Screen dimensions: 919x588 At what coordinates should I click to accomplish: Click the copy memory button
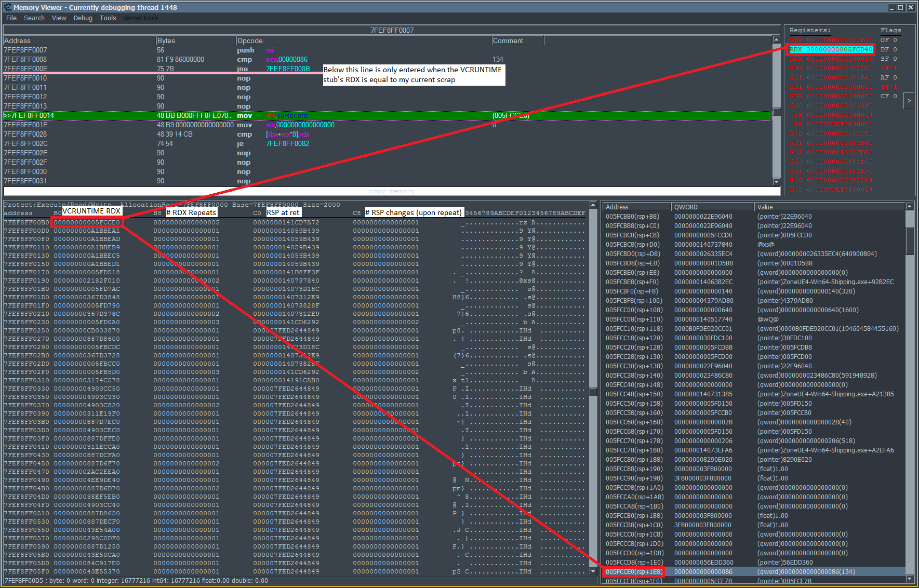pos(391,191)
